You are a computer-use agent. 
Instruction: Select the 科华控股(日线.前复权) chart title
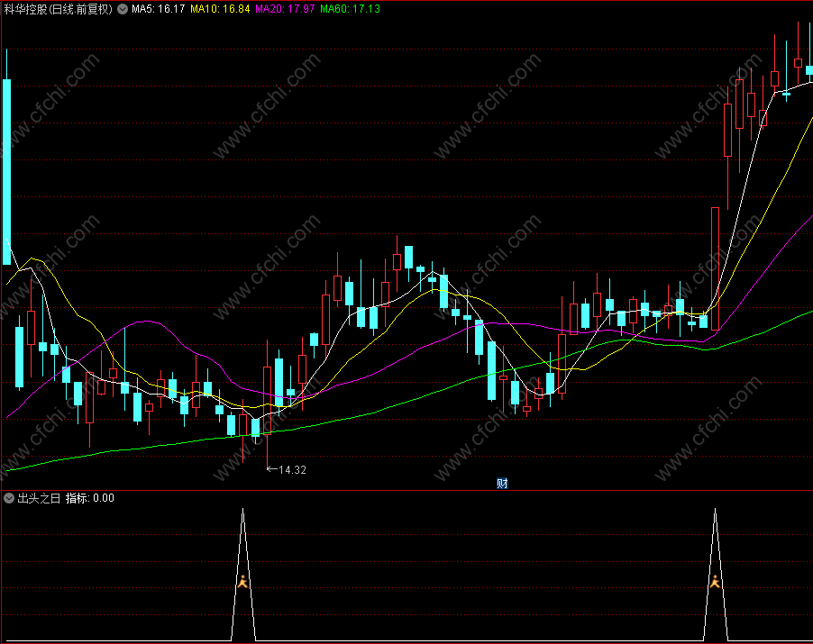click(x=59, y=9)
